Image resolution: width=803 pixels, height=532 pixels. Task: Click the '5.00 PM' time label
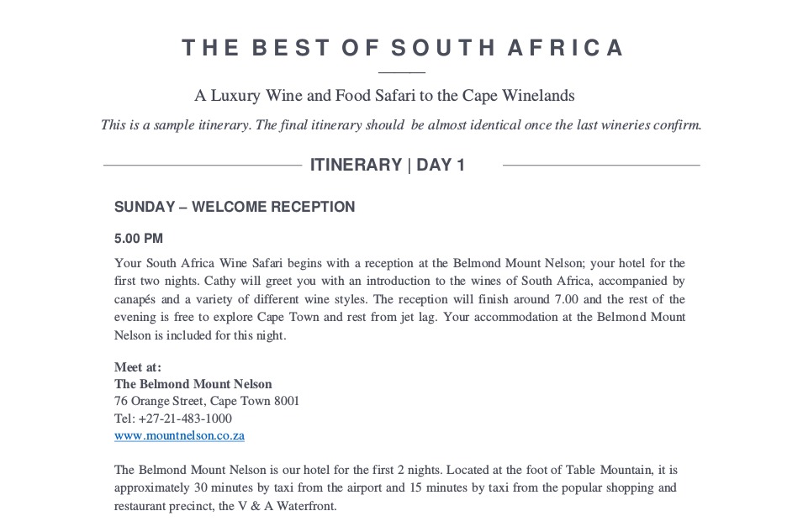point(139,239)
